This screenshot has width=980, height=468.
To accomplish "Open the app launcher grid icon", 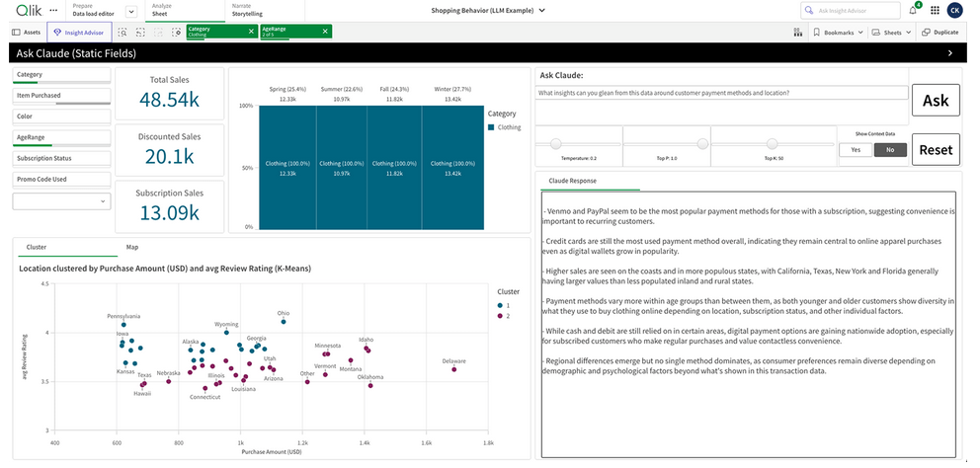I will (x=935, y=10).
